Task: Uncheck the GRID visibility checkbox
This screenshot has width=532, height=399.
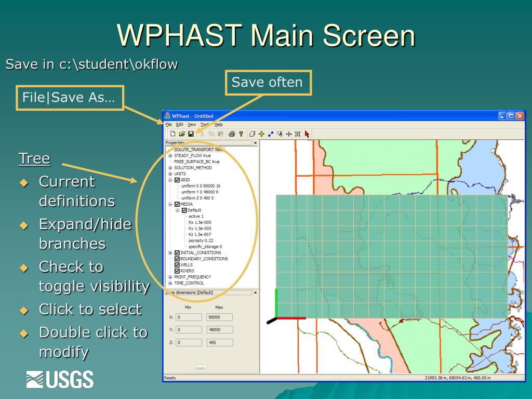Action: [177, 180]
